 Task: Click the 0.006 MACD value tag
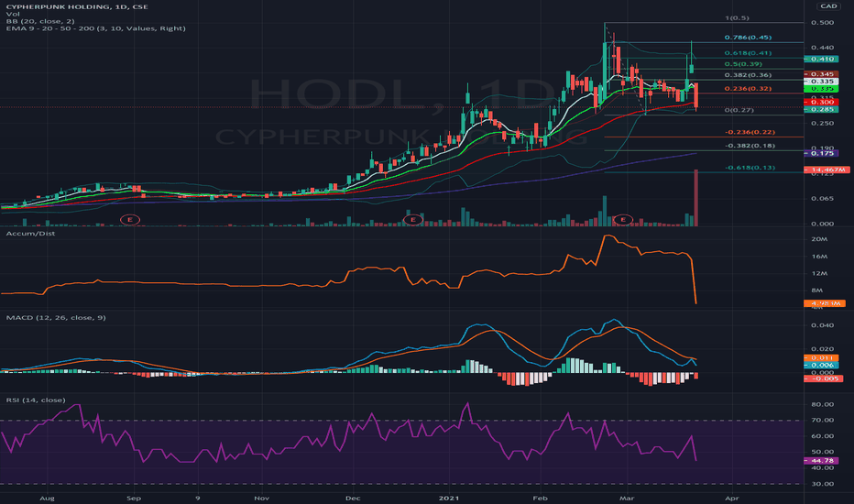[821, 365]
